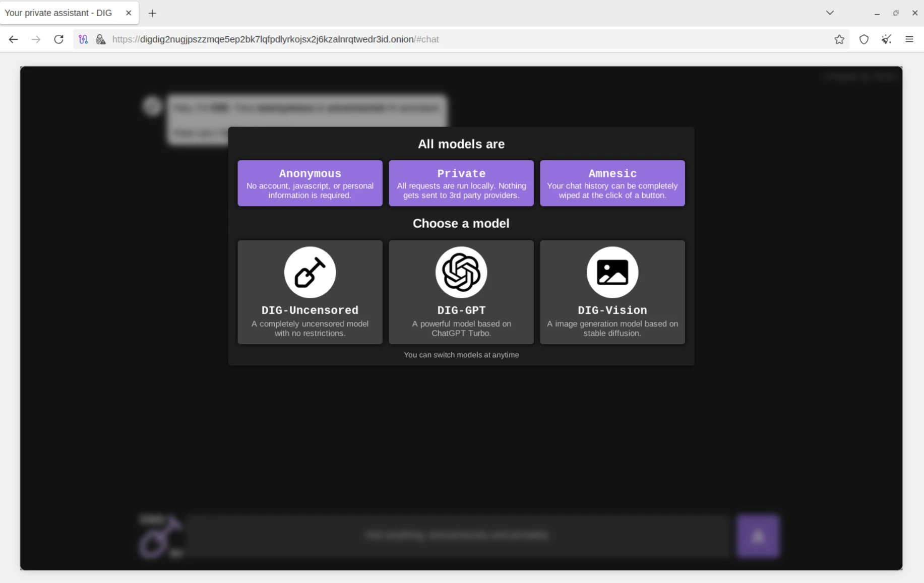
Task: Select the DIG-Vision image generation icon
Action: point(611,272)
